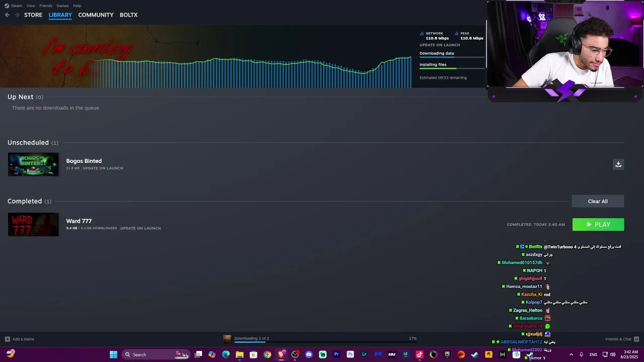644x362 pixels.
Task: Click the Downloading data progress bar
Action: tap(452, 57)
